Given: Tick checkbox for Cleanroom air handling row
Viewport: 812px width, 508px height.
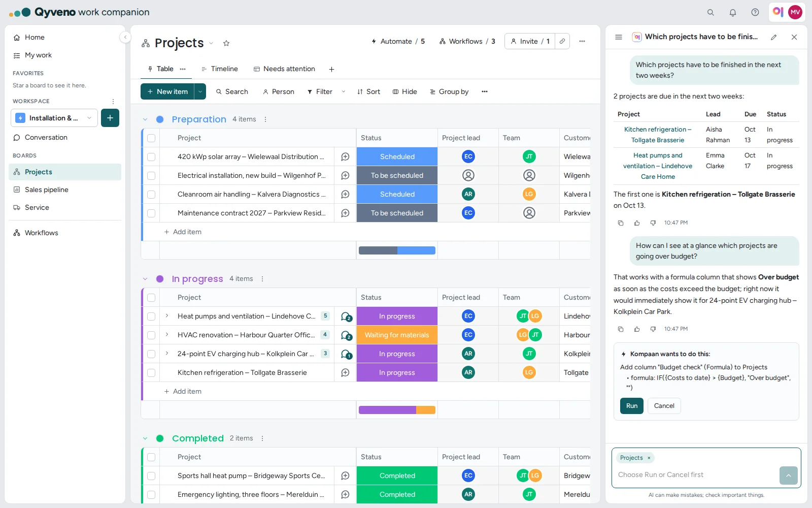Looking at the screenshot, I should click(x=151, y=195).
